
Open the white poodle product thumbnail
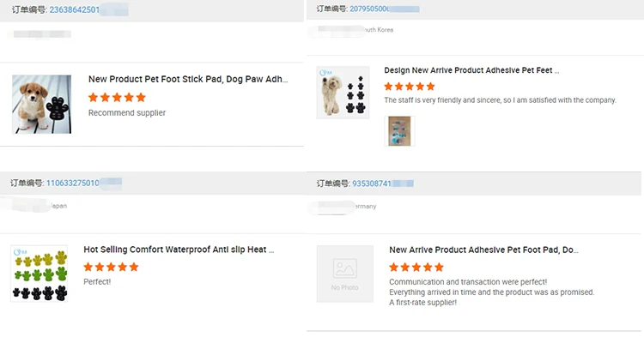[x=343, y=93]
